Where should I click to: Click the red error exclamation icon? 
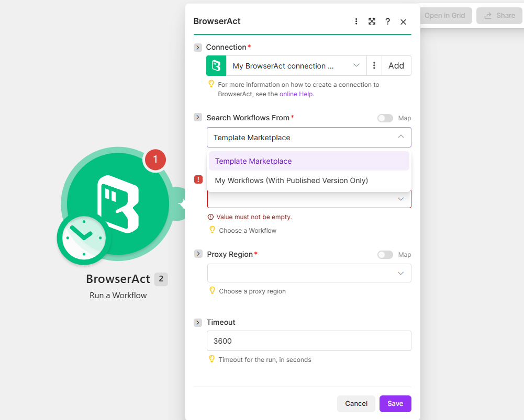[x=198, y=179]
